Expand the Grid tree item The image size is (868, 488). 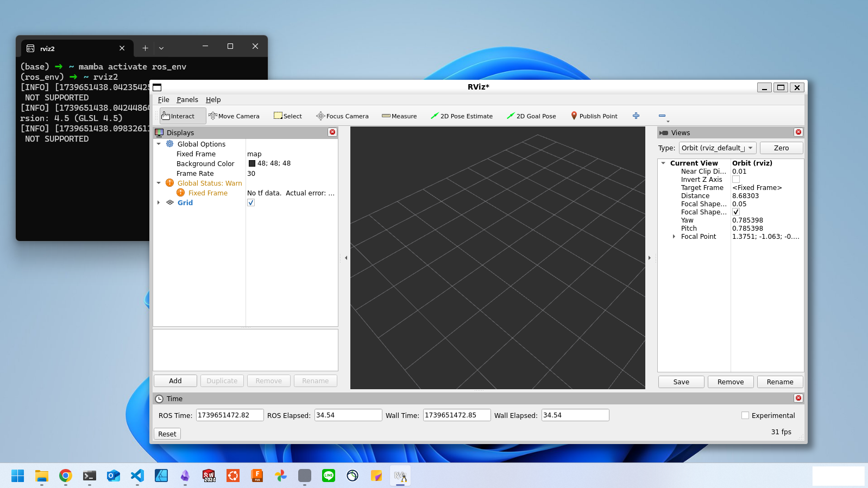159,202
